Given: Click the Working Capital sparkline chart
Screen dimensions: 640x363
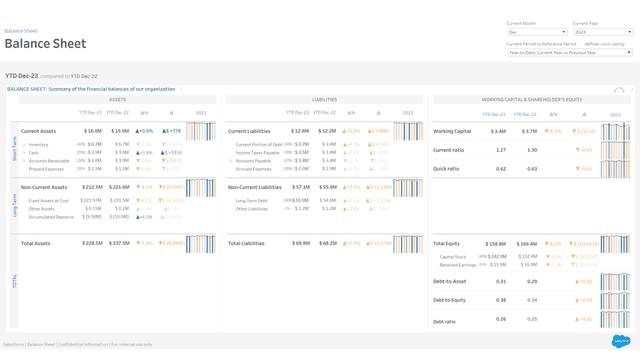Looking at the screenshot, I should click(x=616, y=131).
